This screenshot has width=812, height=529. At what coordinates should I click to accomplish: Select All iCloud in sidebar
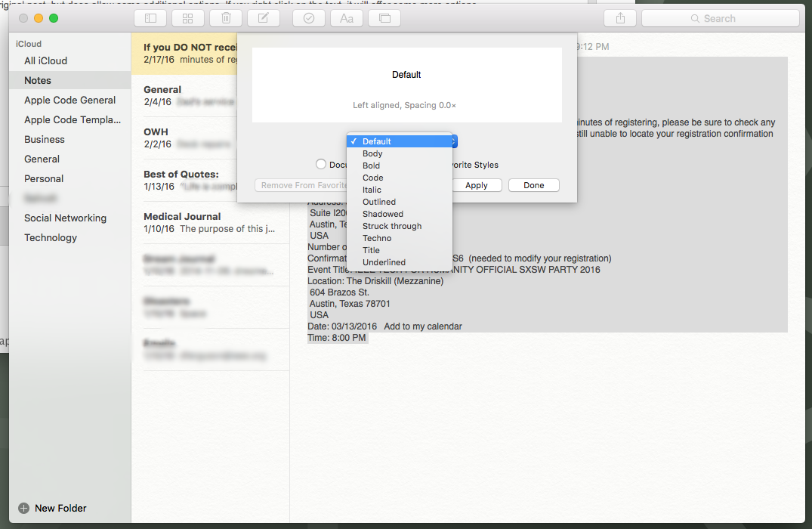click(70, 60)
